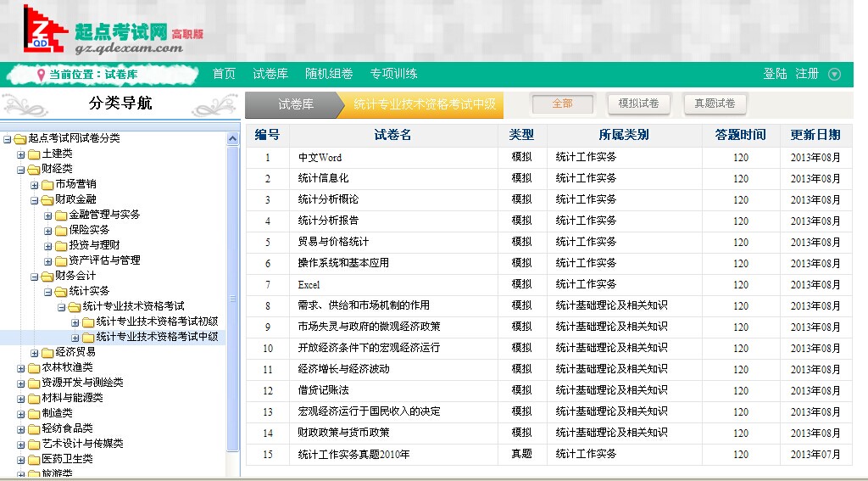Click the round dropdown arrow icon beside 注册
868x481 pixels.
click(834, 75)
